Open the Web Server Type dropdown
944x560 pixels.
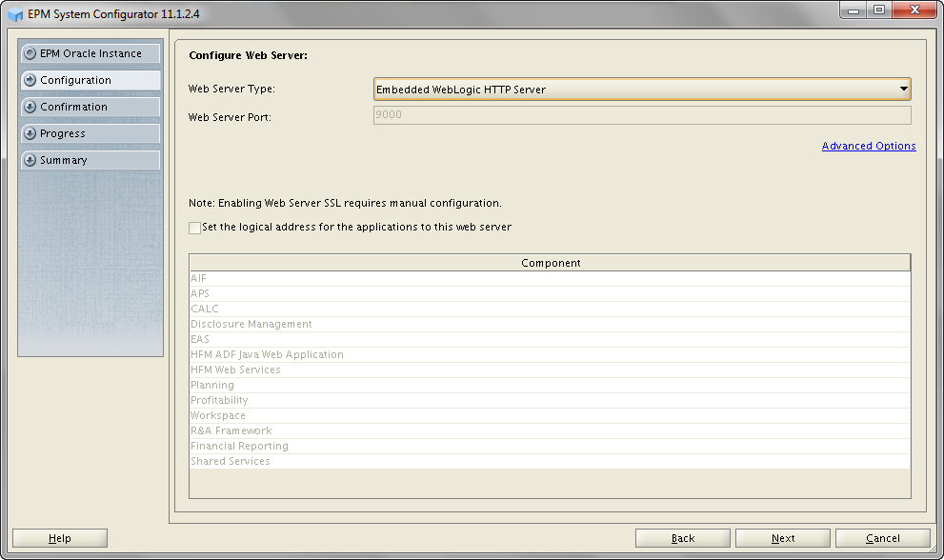(x=642, y=90)
